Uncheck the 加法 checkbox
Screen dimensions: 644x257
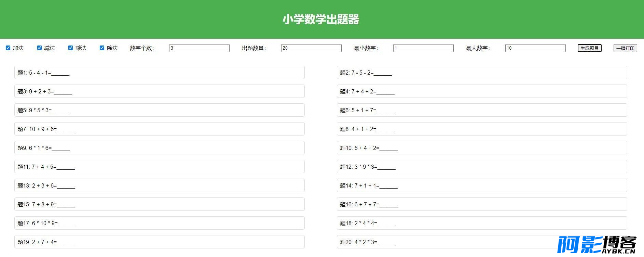8,48
